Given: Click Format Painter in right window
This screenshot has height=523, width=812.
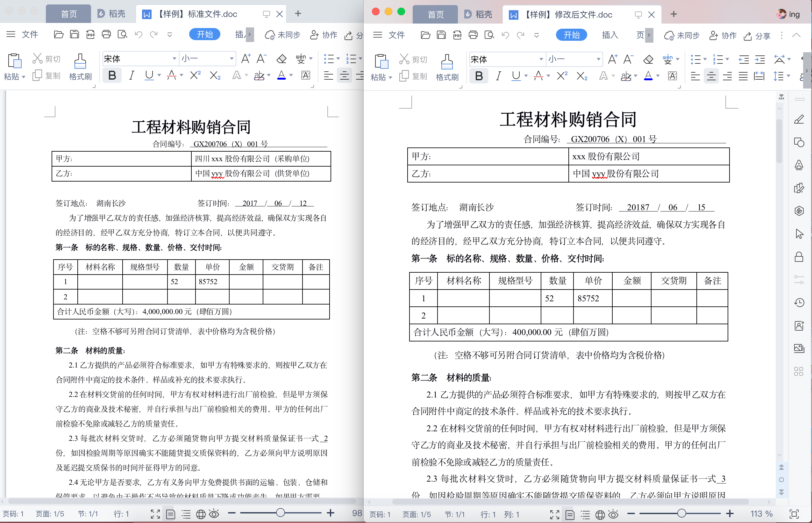Looking at the screenshot, I should point(447,67).
